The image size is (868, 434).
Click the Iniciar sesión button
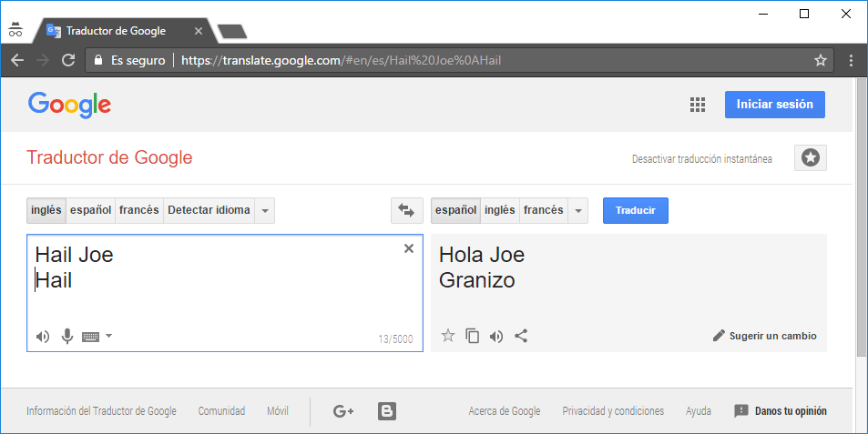tap(775, 105)
